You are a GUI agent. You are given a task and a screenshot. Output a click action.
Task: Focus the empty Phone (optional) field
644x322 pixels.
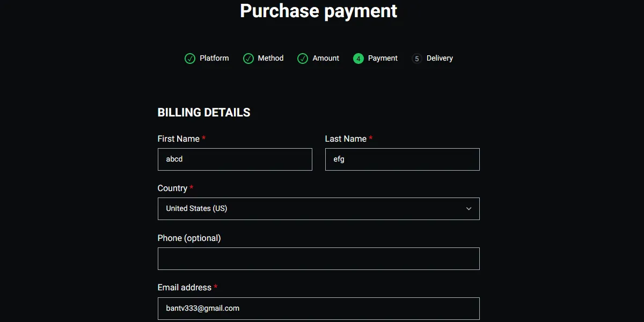pos(319,259)
